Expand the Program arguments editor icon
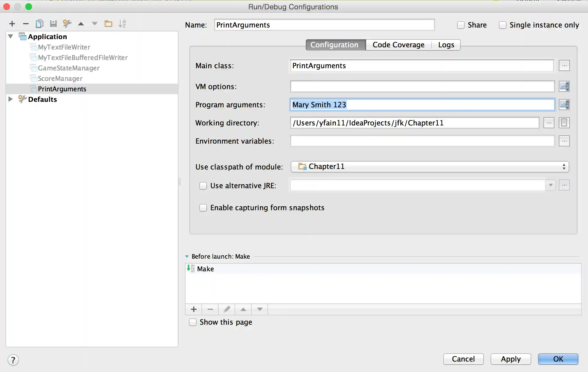588x372 pixels. [564, 105]
